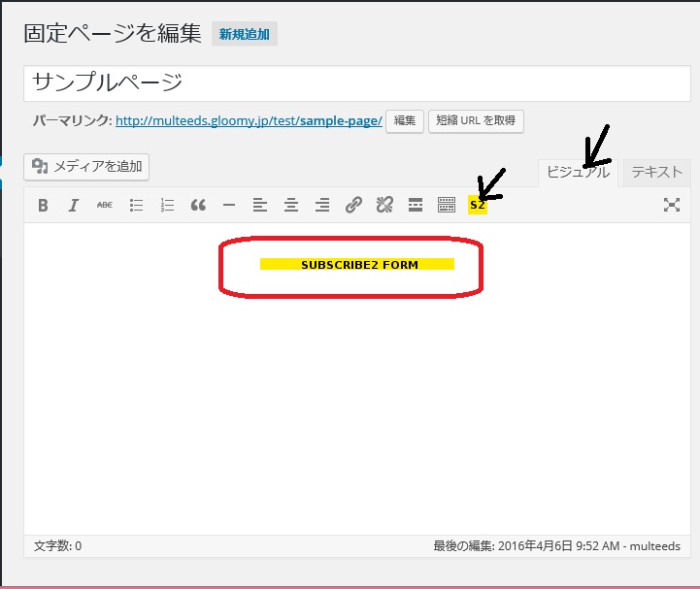Align text to the left
This screenshot has height=589, width=700.
click(260, 205)
